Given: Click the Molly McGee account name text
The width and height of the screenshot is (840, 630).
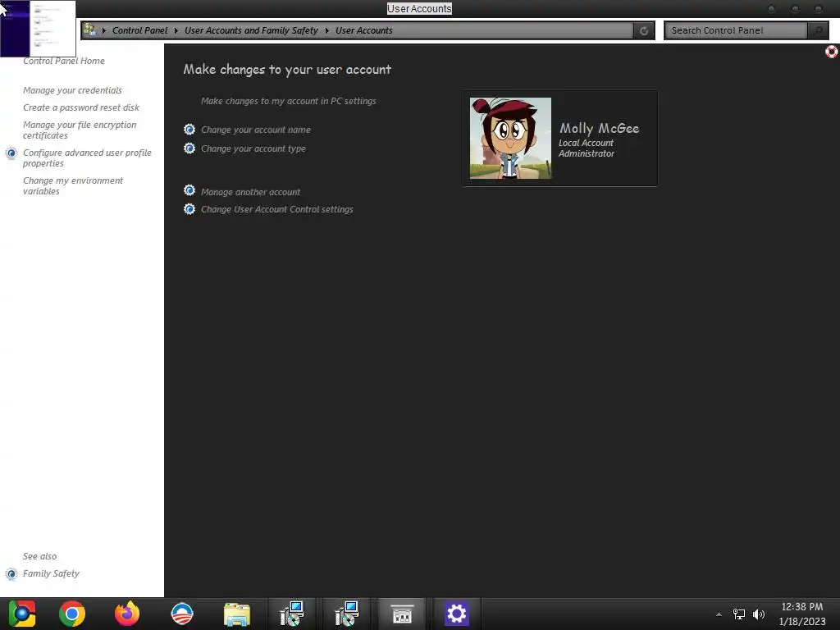Looking at the screenshot, I should pos(599,128).
